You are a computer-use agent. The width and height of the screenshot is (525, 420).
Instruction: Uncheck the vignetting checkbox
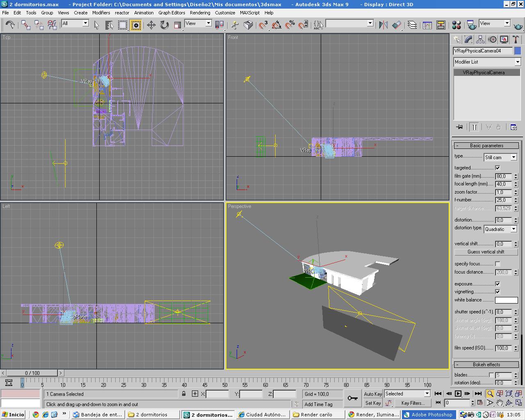[498, 292]
